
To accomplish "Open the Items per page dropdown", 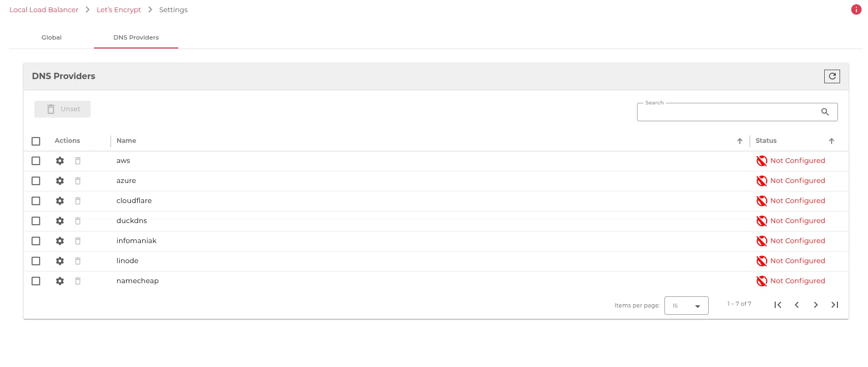I will click(x=686, y=305).
